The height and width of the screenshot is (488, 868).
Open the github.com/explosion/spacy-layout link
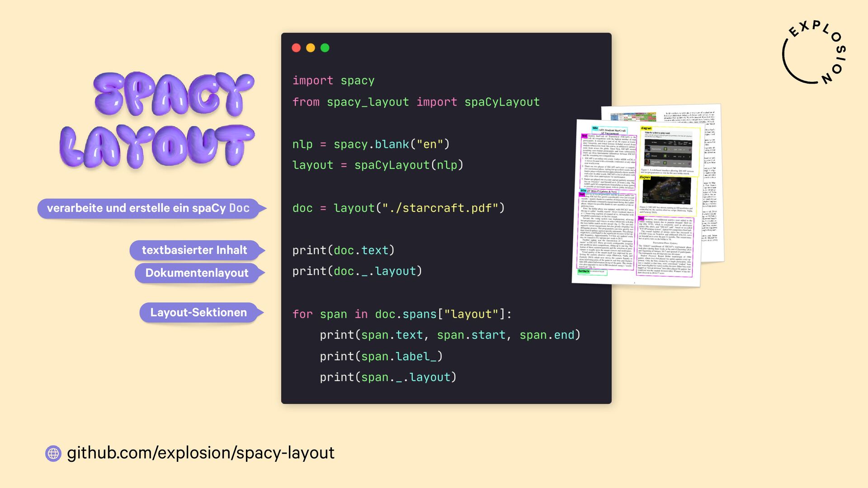(201, 453)
